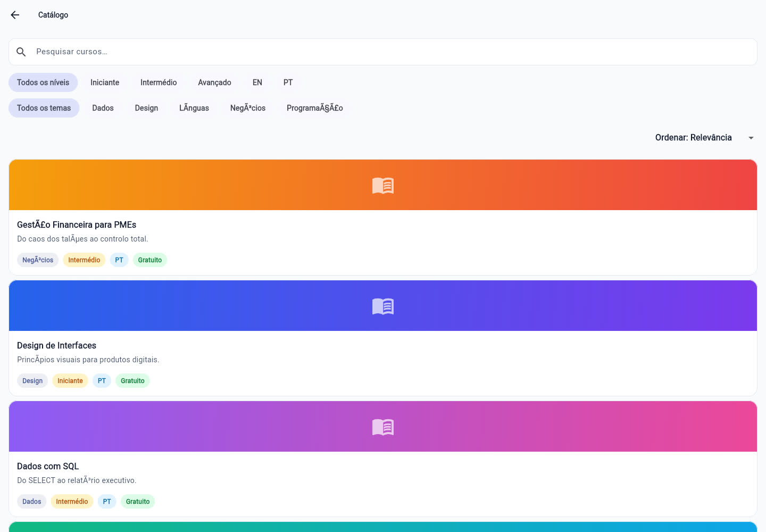766x532 pixels.
Task: Click the book icon on purple-pink banner
Action: 383,427
